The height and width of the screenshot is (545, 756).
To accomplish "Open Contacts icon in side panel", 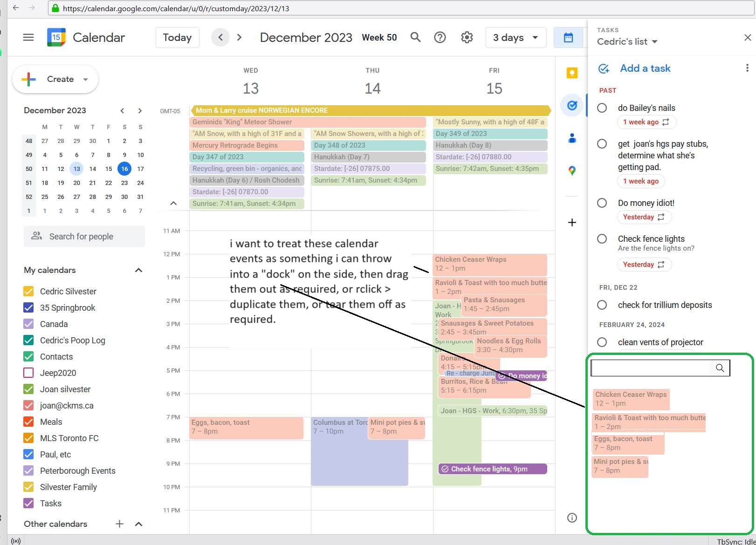I will point(572,138).
